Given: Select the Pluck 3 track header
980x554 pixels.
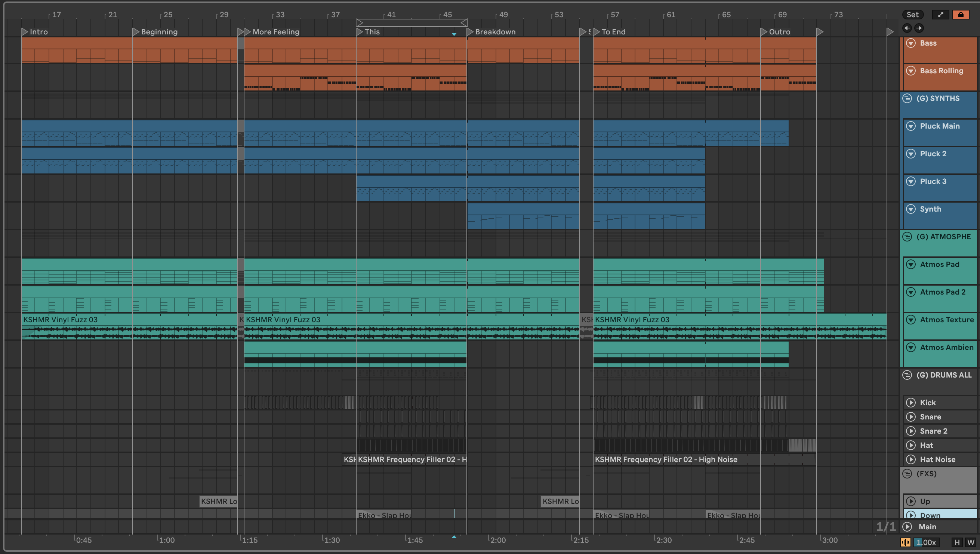Looking at the screenshot, I should (933, 182).
